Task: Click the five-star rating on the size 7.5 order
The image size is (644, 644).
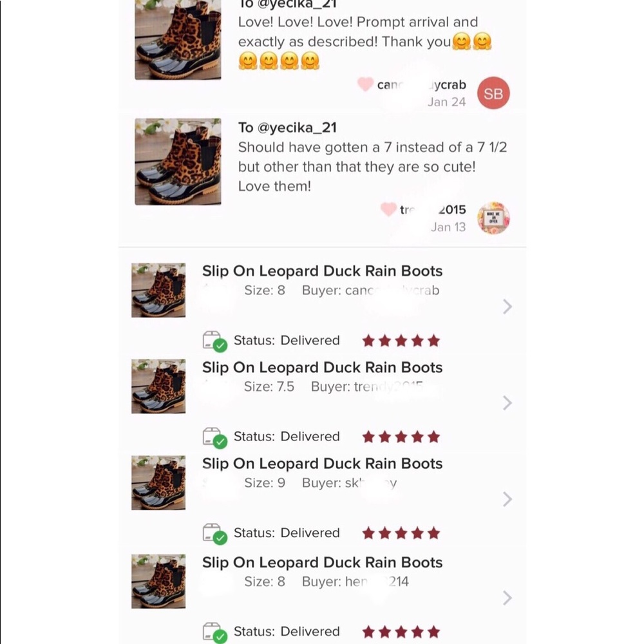Action: 401,437
